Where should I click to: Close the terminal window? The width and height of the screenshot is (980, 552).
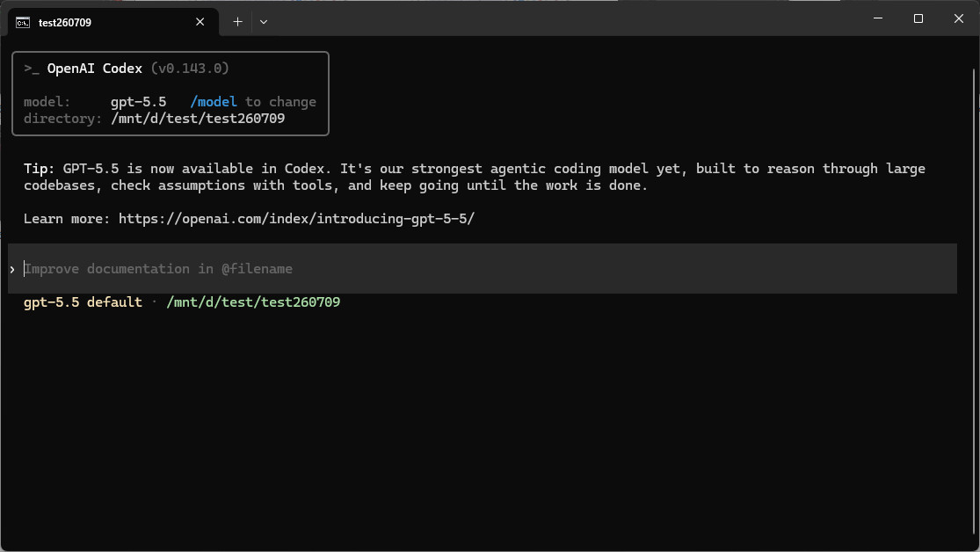959,18
